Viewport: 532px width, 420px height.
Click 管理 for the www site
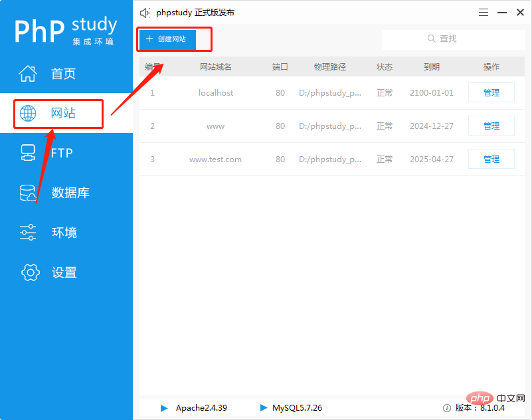click(491, 126)
